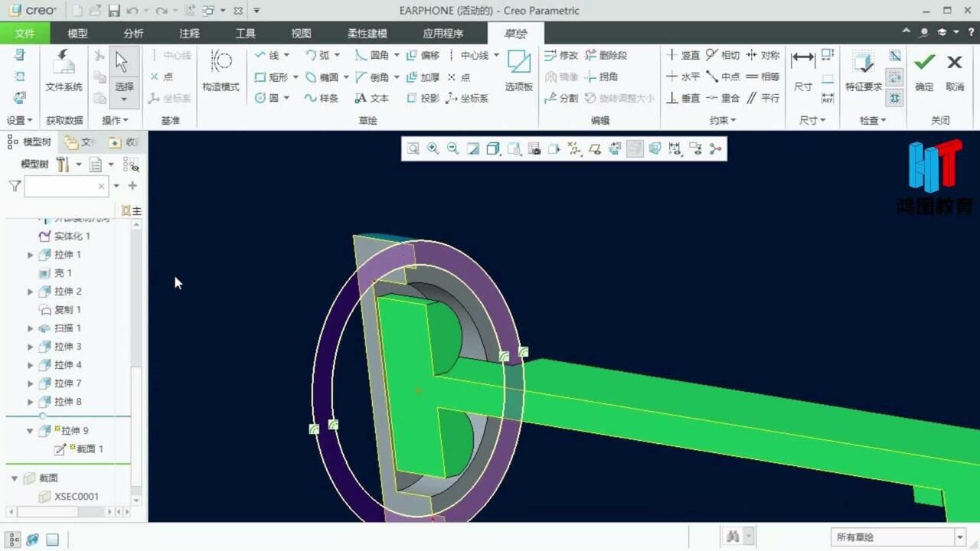Click the zoom in magnifier icon

[x=433, y=149]
